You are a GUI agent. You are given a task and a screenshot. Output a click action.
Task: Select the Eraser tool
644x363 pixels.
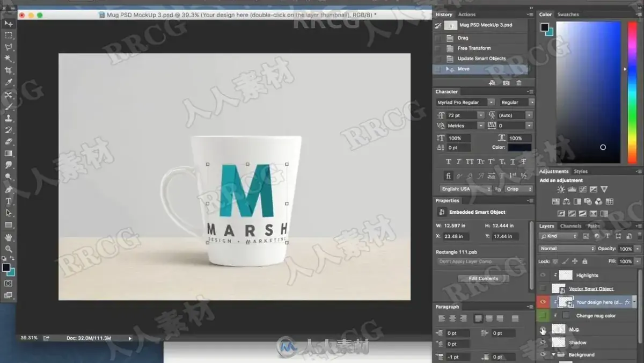pos(9,142)
